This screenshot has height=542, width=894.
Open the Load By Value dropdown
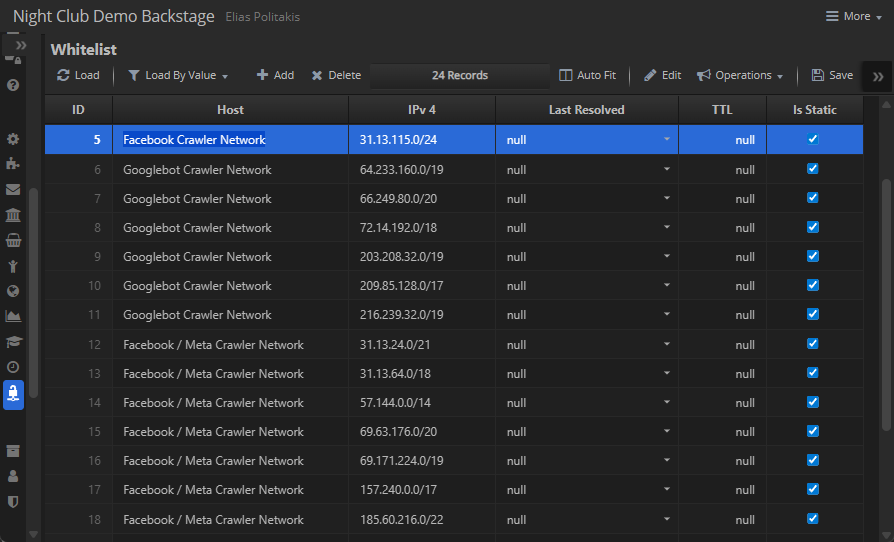178,75
